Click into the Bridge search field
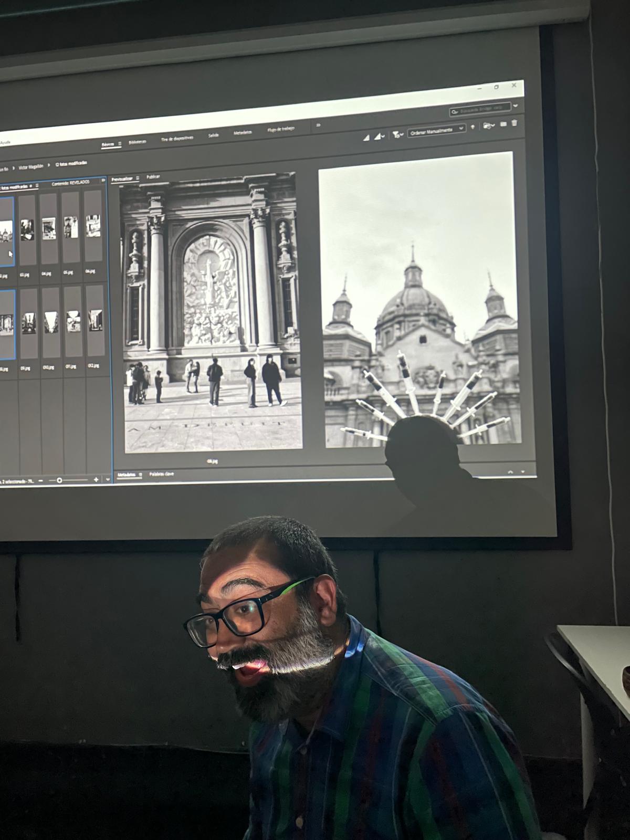Viewport: 630px width, 840px height. pyautogui.click(x=483, y=109)
